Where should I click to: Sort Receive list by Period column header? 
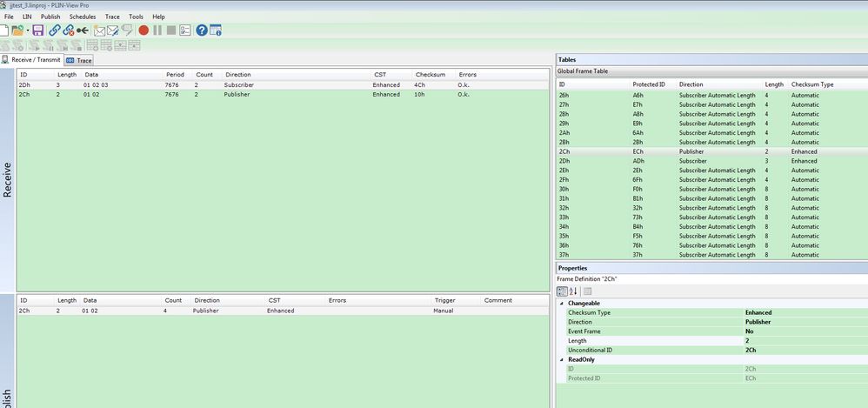pyautogui.click(x=177, y=75)
